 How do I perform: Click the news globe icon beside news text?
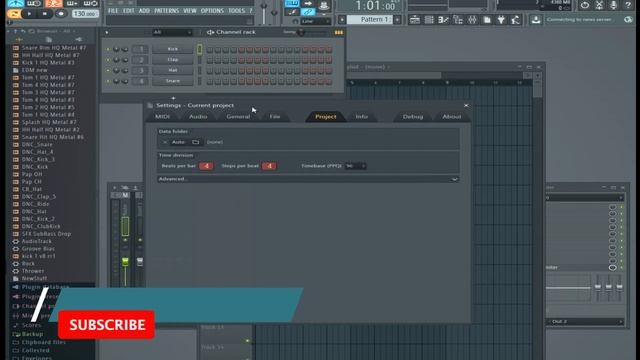tap(628, 20)
